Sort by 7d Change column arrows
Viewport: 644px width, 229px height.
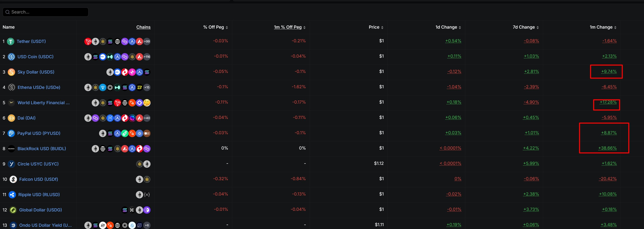538,28
